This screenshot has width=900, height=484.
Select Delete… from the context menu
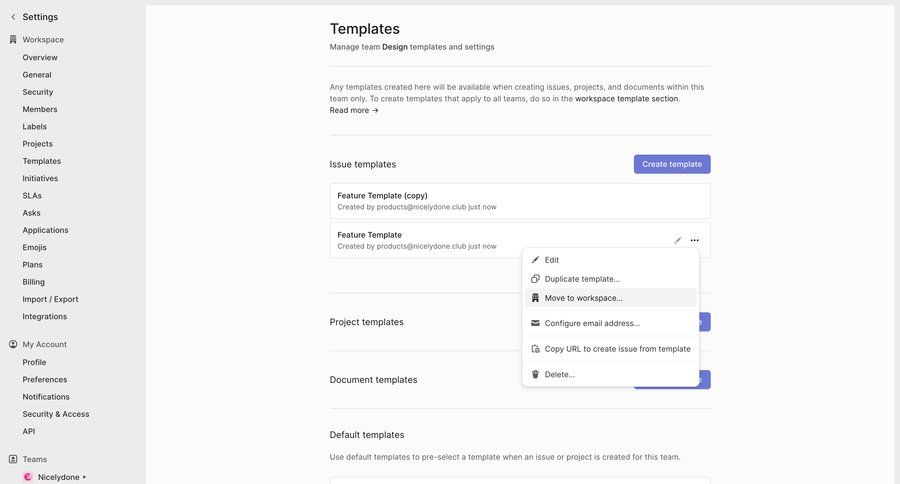coord(611,374)
